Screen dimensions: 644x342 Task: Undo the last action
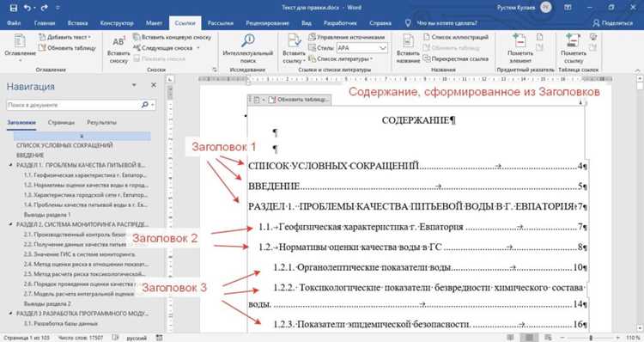click(27, 8)
